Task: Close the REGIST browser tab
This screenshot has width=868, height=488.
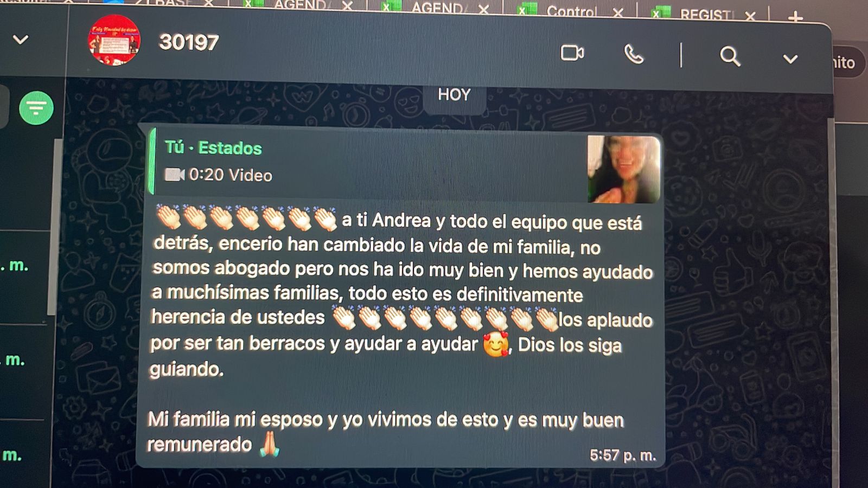Action: click(x=750, y=16)
